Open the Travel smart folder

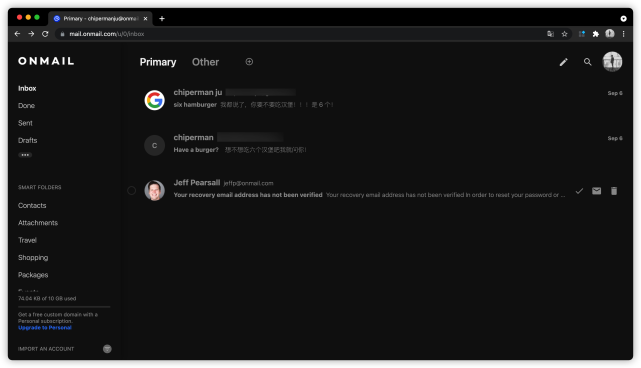click(27, 240)
